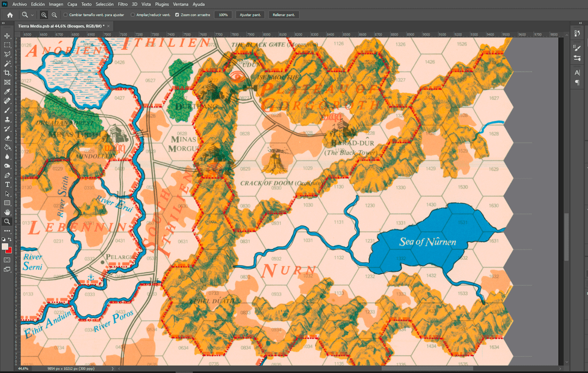Select the Type tool
588x373 pixels.
point(7,184)
